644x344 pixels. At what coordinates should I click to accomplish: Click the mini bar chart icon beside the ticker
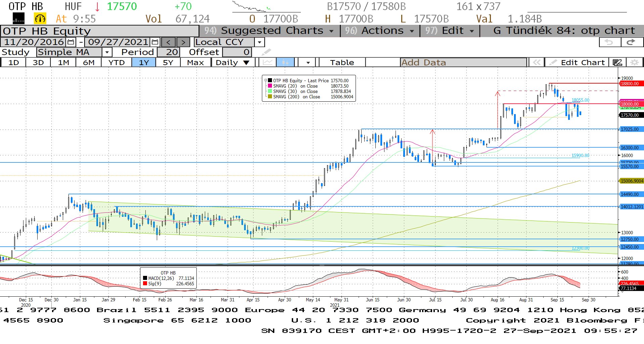[18, 18]
